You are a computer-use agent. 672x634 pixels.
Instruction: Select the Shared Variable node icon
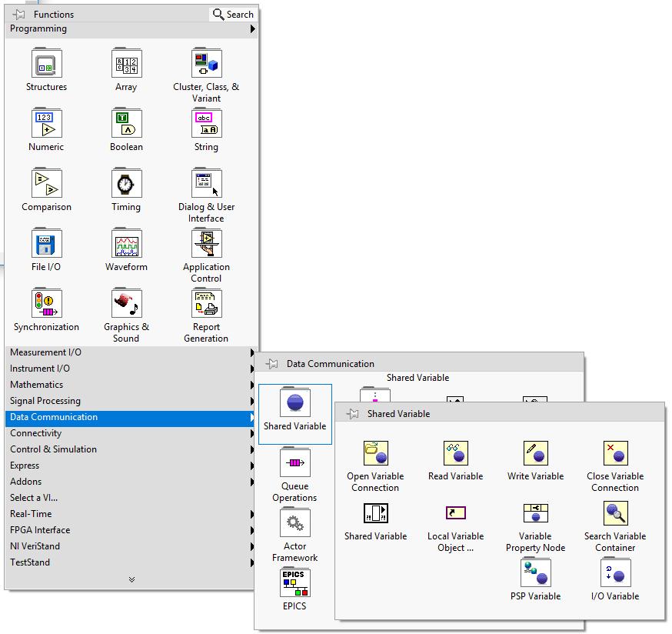(375, 513)
